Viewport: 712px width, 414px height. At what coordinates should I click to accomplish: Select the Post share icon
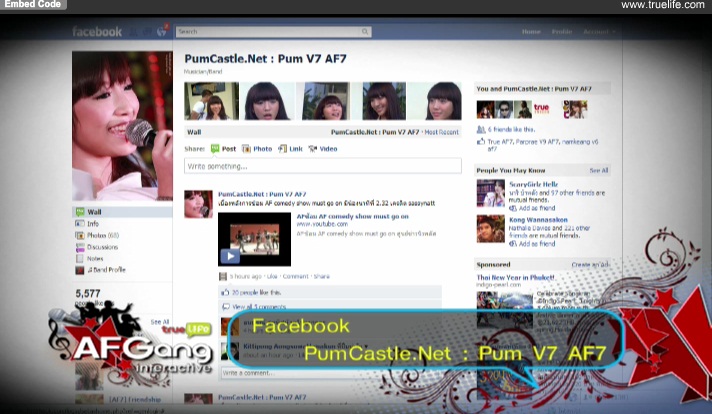pyautogui.click(x=215, y=148)
